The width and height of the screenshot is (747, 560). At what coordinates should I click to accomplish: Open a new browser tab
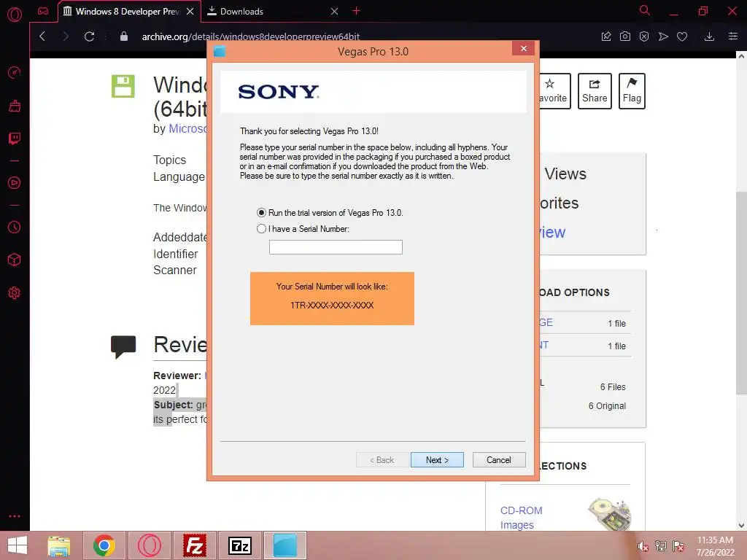(x=356, y=10)
